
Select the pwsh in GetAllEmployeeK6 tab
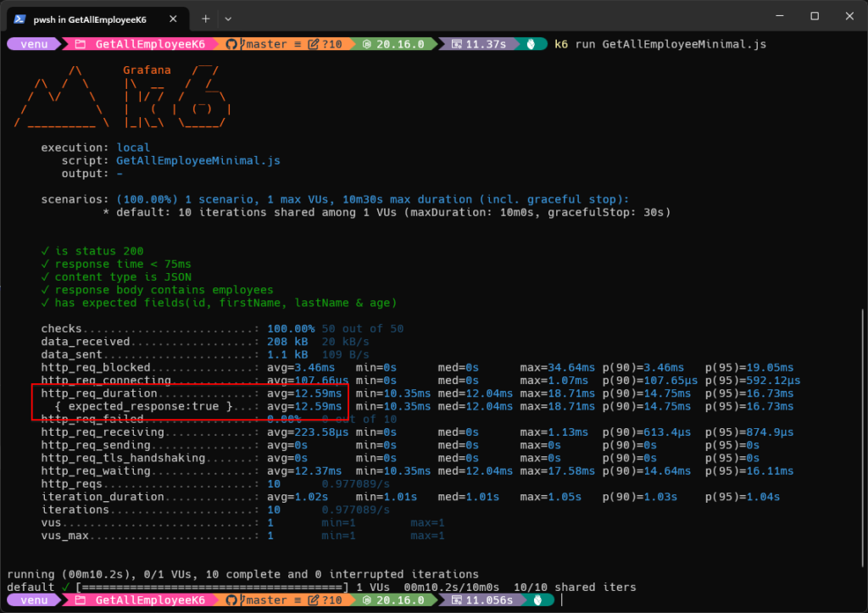pyautogui.click(x=98, y=19)
